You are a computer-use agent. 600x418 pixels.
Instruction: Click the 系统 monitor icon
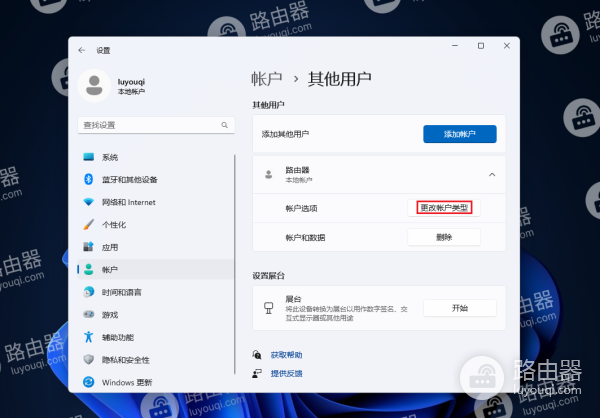point(89,157)
